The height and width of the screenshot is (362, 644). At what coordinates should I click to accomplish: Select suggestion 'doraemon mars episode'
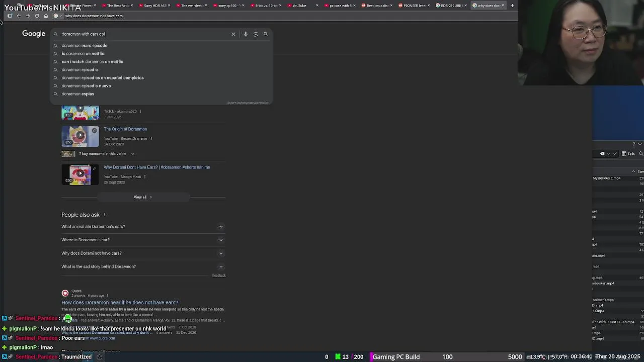(161, 45)
